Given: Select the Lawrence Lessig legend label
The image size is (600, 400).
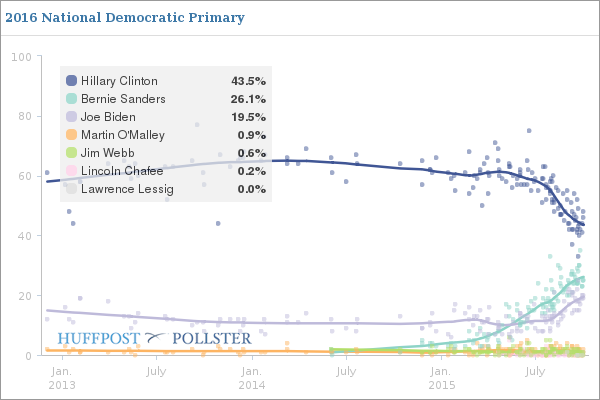Looking at the screenshot, I should pos(127,189).
